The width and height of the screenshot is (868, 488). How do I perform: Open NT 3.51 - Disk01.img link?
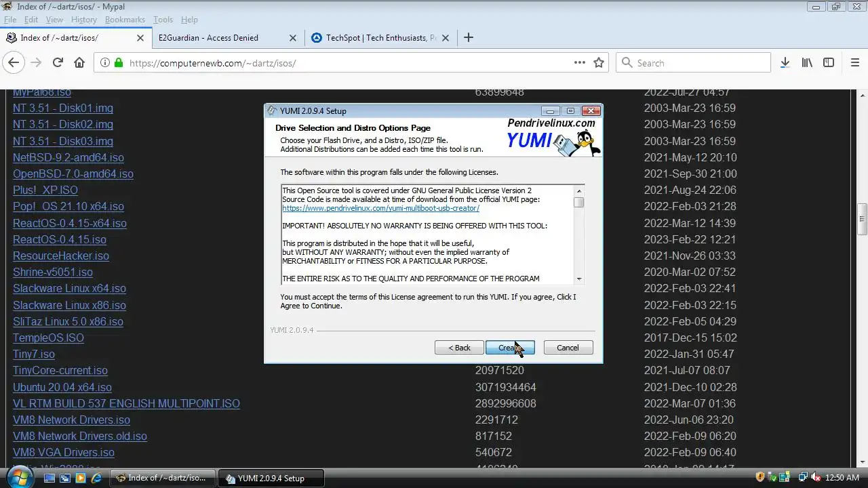click(x=63, y=108)
